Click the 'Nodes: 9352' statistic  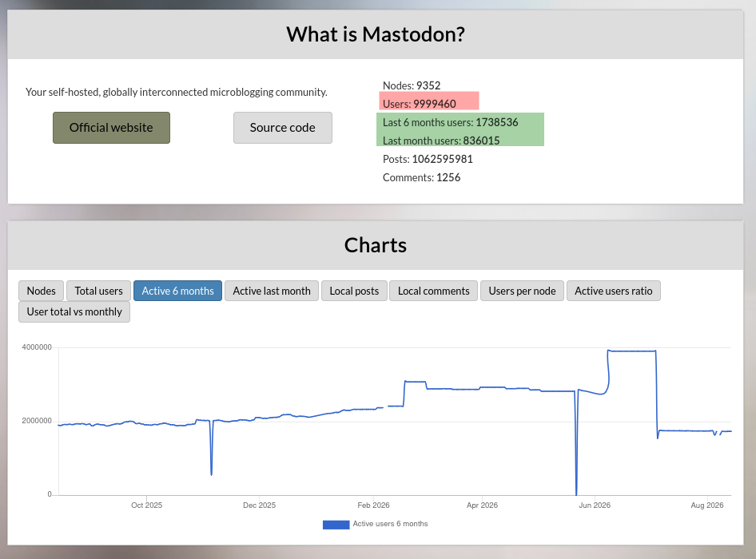coord(412,85)
